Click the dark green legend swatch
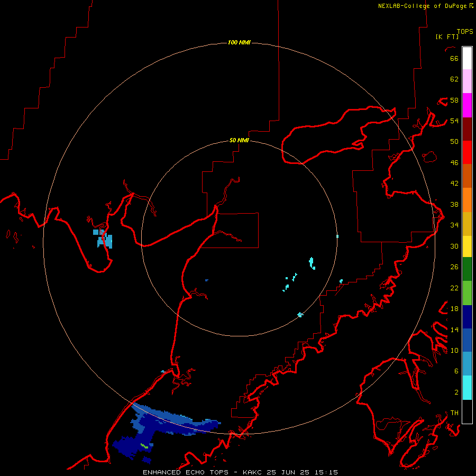Image resolution: width=476 pixels, height=476 pixels. click(467, 269)
